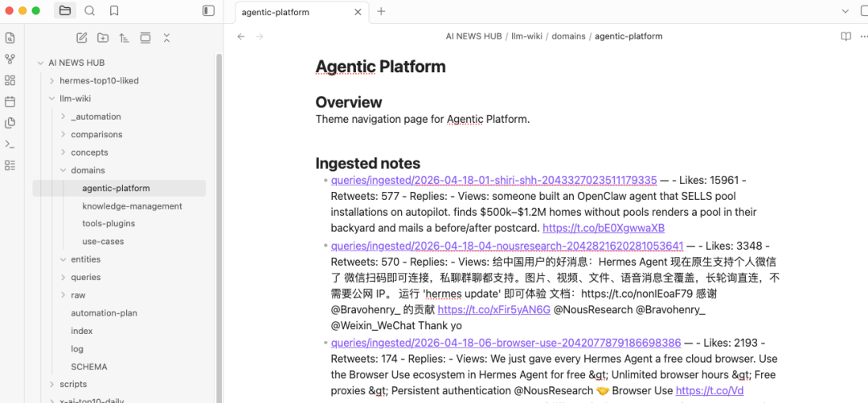Screen dimensions: 868x403
Task: Open the nousresearch ingested query link
Action: 507,246
